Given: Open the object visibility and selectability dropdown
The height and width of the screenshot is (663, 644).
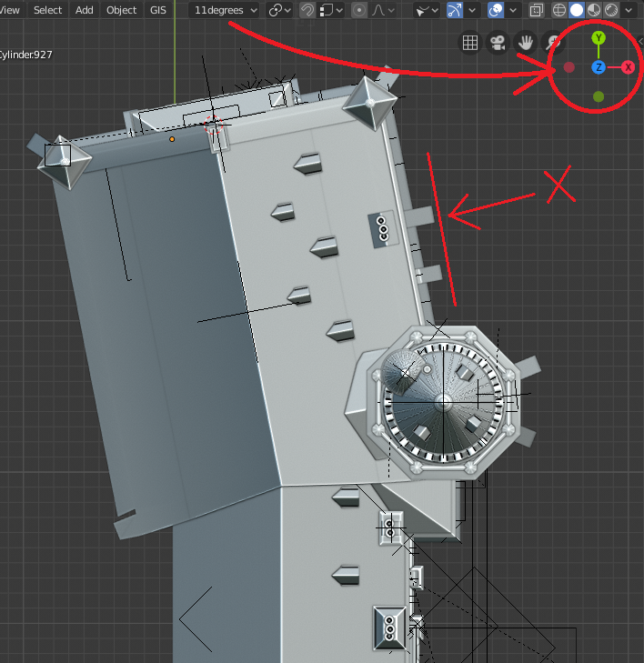Looking at the screenshot, I should pos(427,10).
